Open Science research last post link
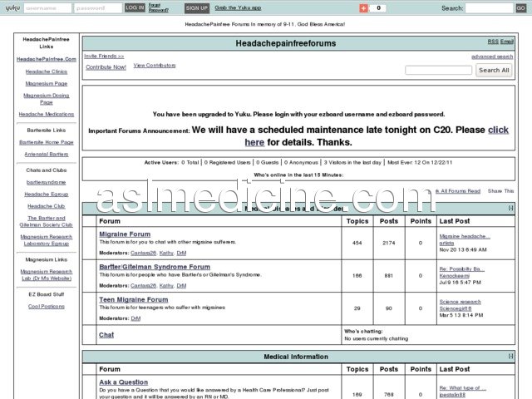The width and height of the screenshot is (532, 399). click(x=460, y=302)
